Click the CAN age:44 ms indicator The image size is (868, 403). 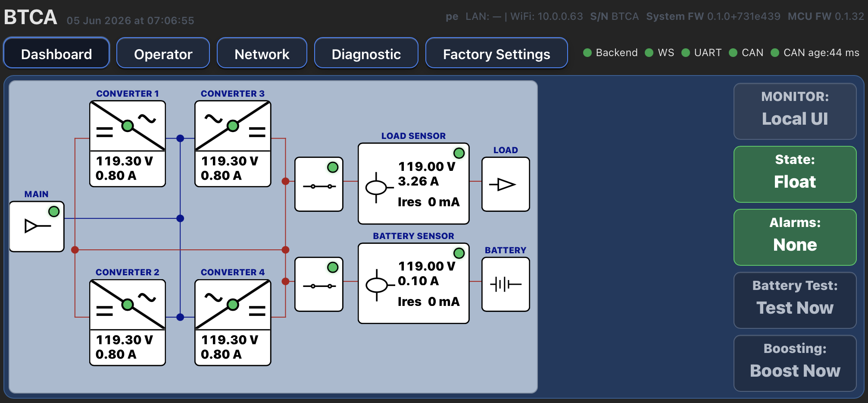click(815, 53)
